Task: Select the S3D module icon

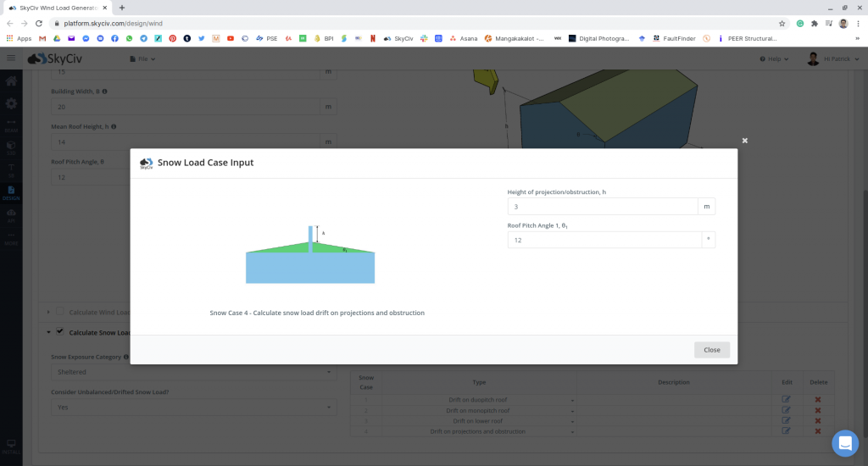Action: pos(11,147)
